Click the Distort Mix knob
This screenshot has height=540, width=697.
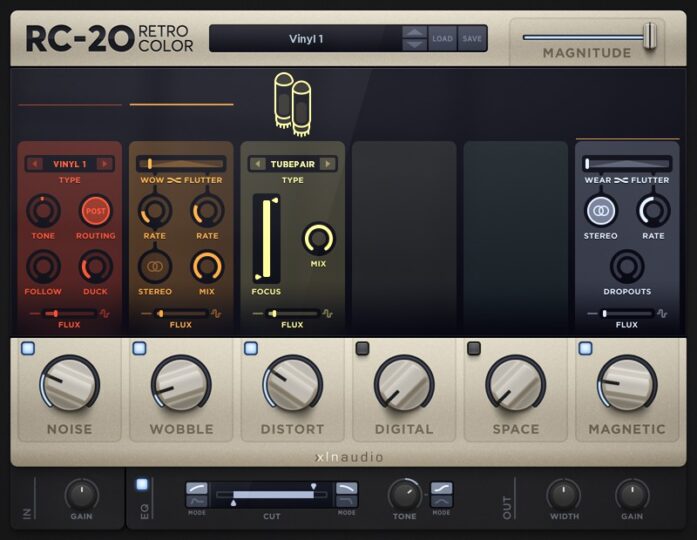tap(318, 239)
